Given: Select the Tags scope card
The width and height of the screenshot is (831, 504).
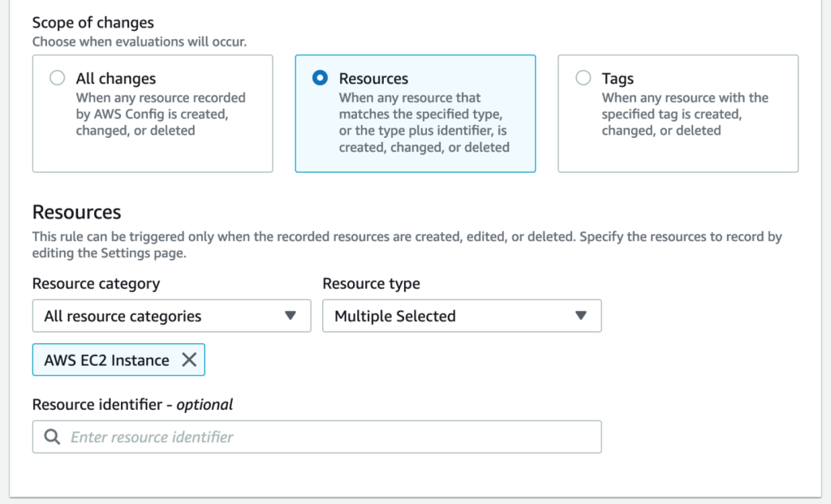Looking at the screenshot, I should click(x=678, y=114).
